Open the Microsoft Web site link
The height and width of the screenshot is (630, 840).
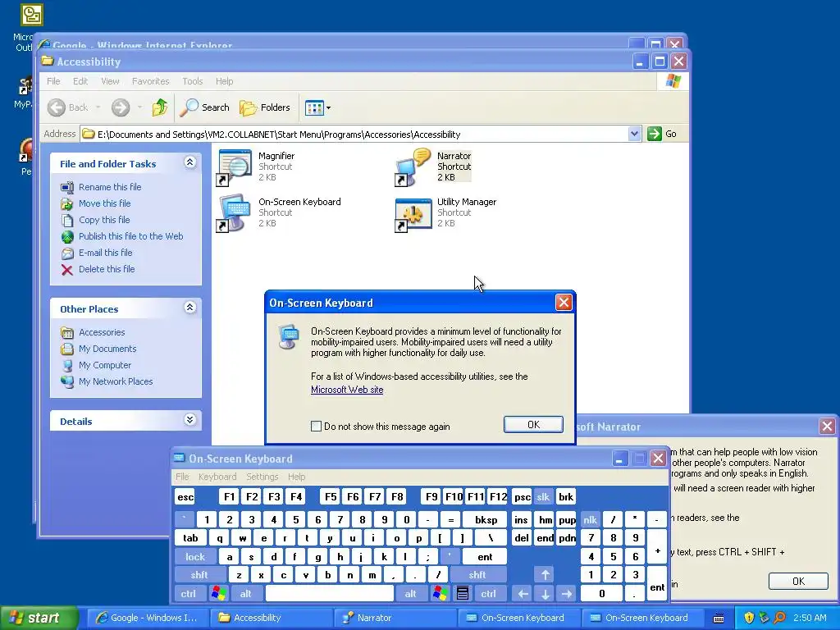point(347,390)
